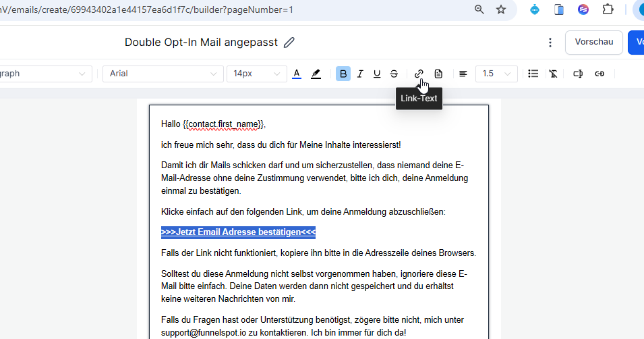644x339 pixels.
Task: Toggle underline formatting
Action: (x=377, y=74)
